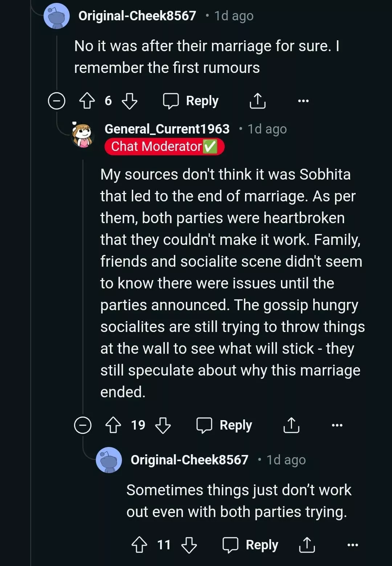This screenshot has width=392, height=566.
Task: Upvote the 'Sometimes things just don't work' comment
Action: [x=139, y=545]
